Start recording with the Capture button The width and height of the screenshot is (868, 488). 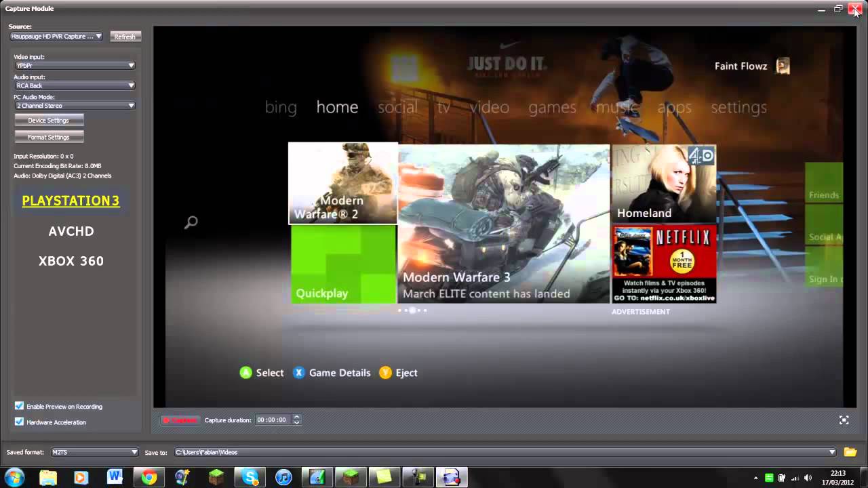click(180, 420)
